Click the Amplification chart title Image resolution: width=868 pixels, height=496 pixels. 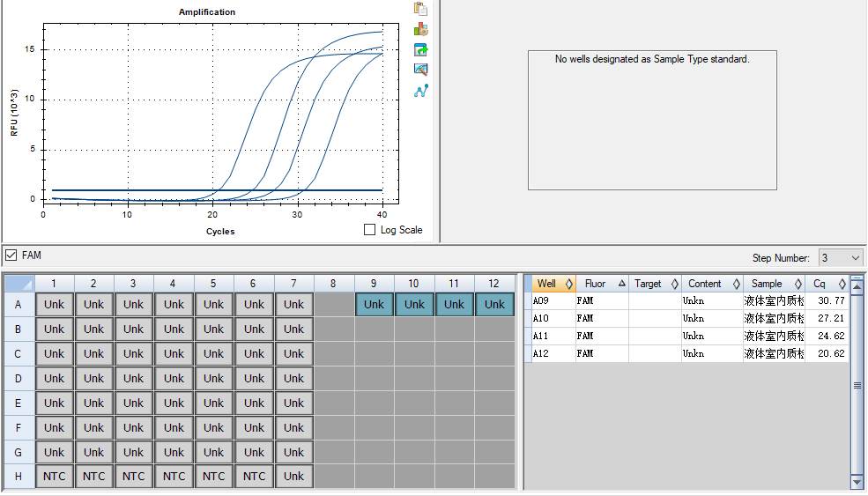tap(206, 11)
